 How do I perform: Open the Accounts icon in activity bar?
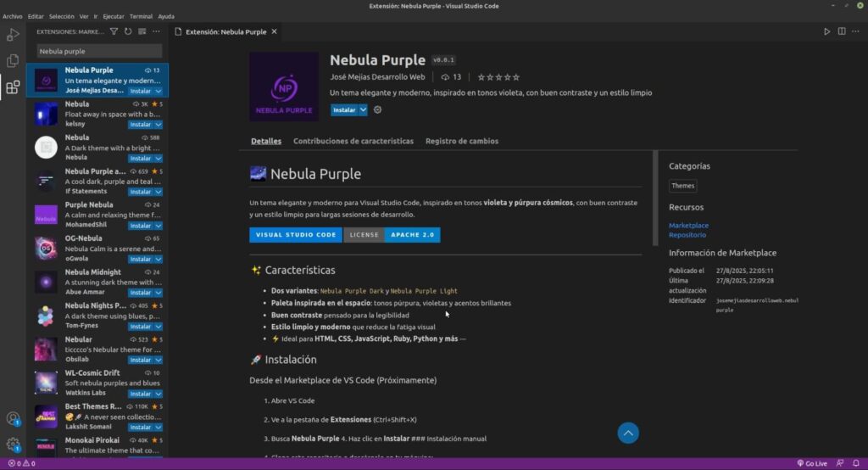pos(13,418)
